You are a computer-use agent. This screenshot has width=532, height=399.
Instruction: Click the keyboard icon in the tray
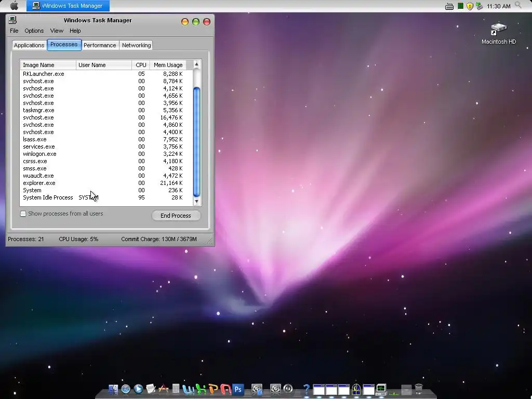point(449,6)
